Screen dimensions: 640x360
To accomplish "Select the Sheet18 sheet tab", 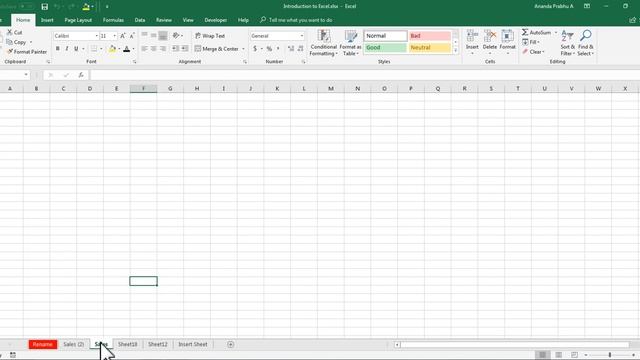I will point(127,344).
